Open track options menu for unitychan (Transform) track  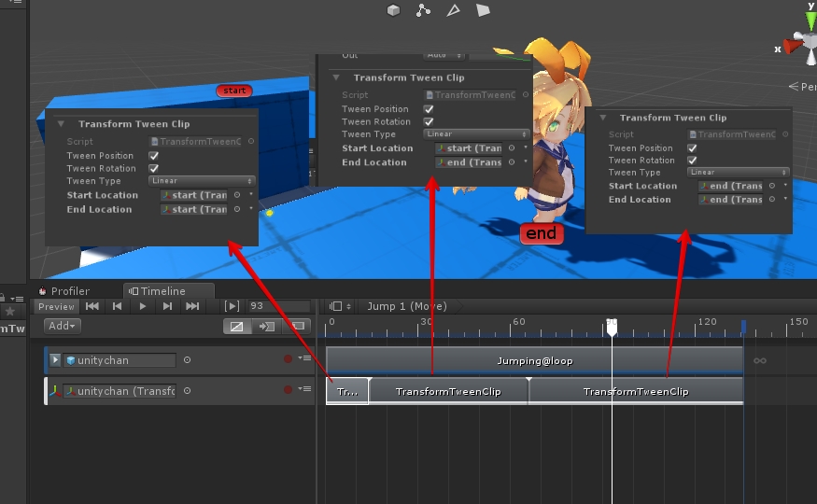click(304, 389)
